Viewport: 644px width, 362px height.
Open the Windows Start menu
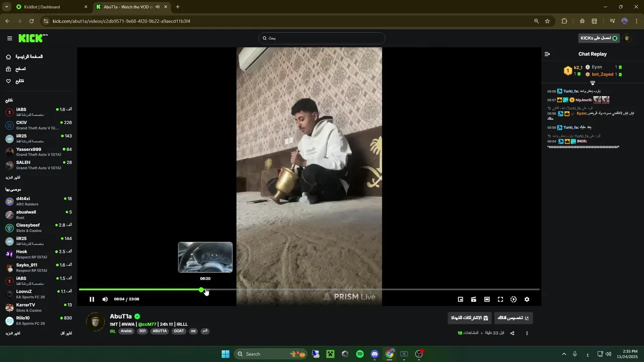tap(225, 354)
